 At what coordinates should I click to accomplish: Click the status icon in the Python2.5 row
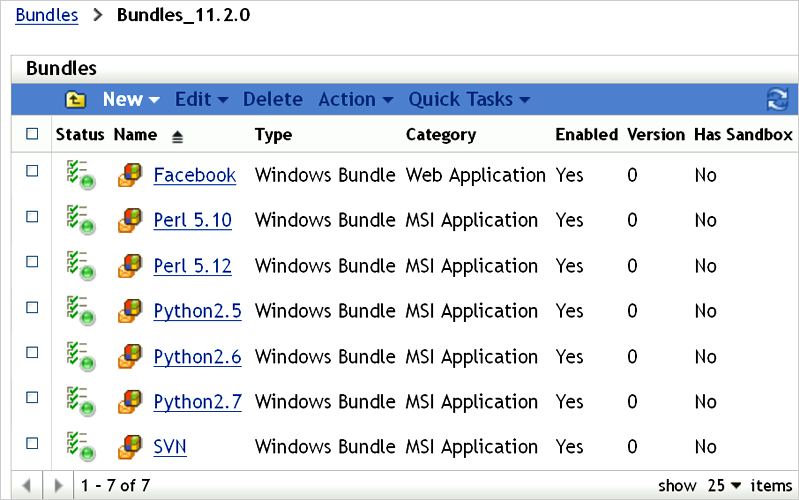[x=80, y=311]
